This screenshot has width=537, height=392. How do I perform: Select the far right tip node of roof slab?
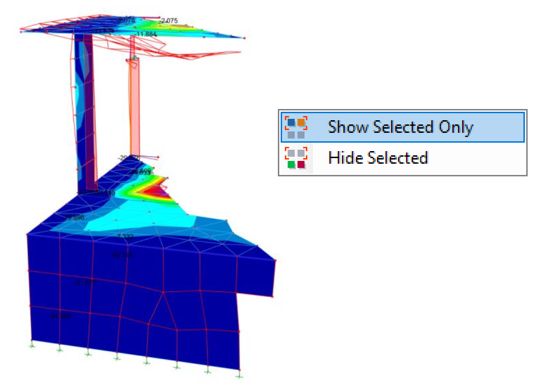click(244, 38)
